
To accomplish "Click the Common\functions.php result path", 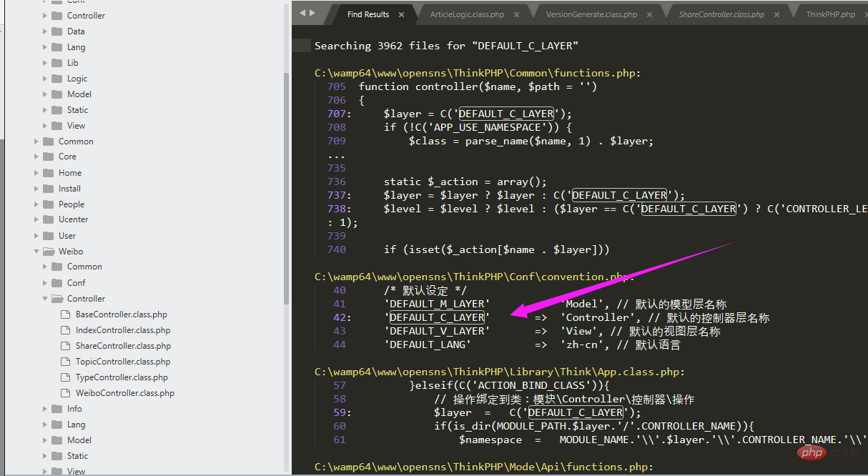I will 478,73.
